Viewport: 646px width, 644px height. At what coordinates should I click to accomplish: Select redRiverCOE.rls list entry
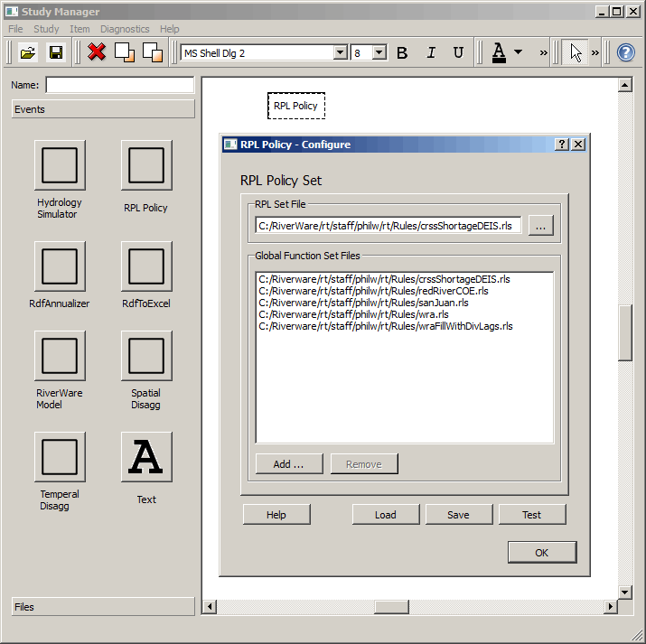(373, 291)
